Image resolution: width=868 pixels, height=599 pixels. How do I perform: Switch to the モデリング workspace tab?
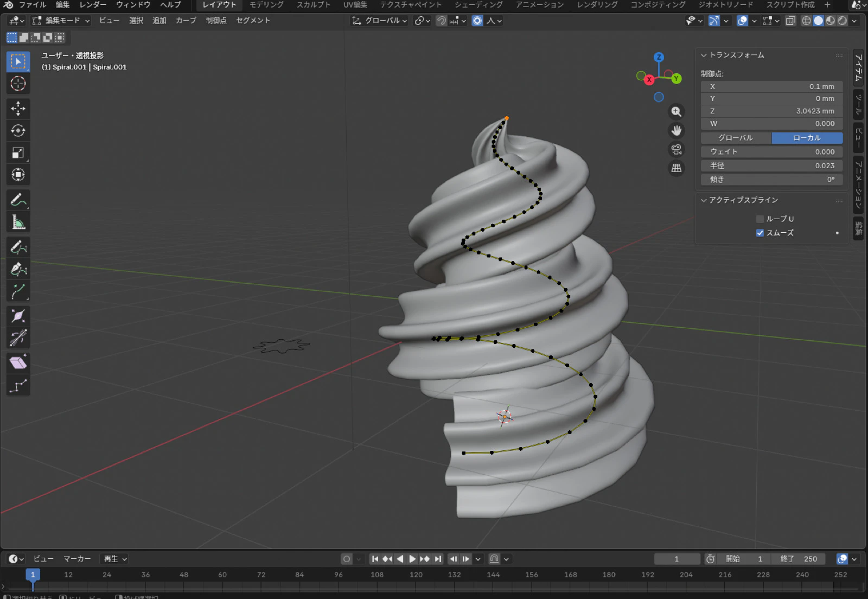click(x=266, y=5)
